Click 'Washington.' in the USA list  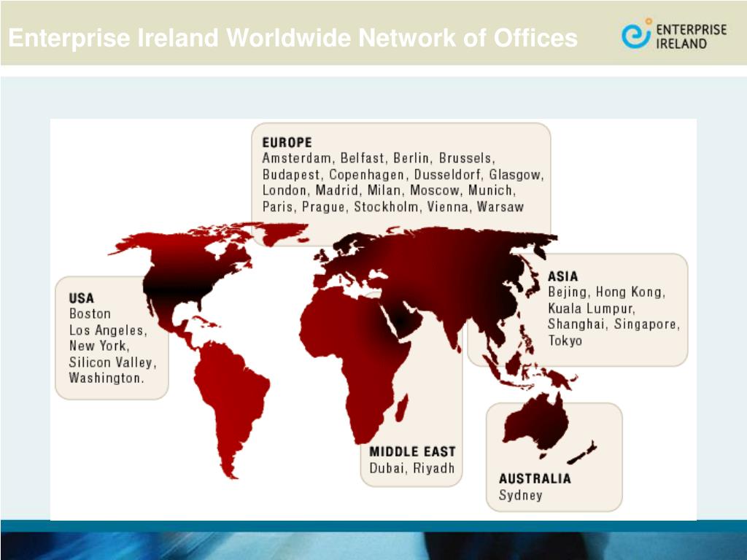(x=107, y=378)
